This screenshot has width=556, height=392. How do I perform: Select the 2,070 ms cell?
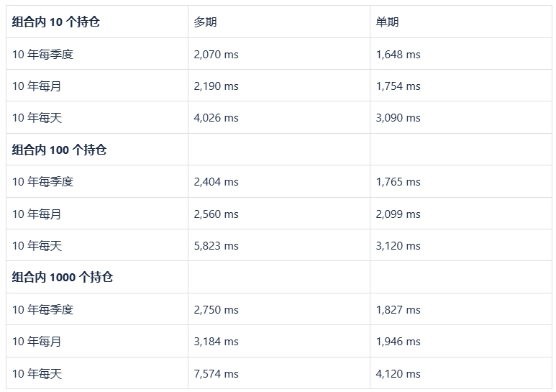click(278, 54)
